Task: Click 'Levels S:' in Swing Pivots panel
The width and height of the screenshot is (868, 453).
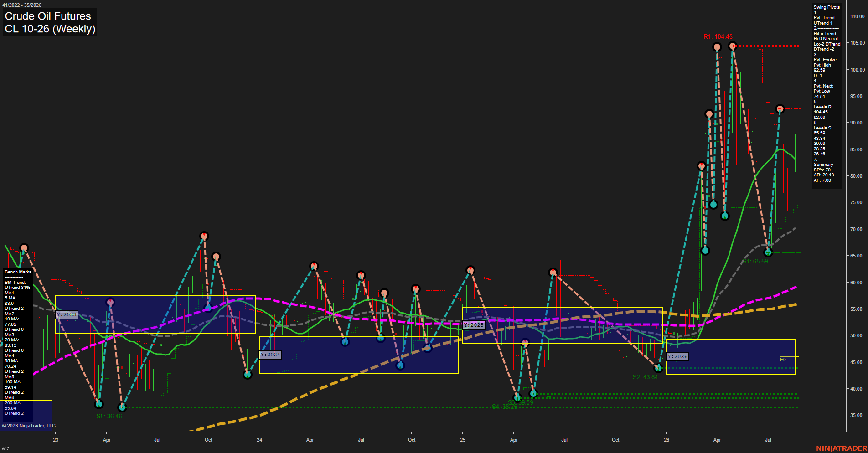Action: click(823, 128)
